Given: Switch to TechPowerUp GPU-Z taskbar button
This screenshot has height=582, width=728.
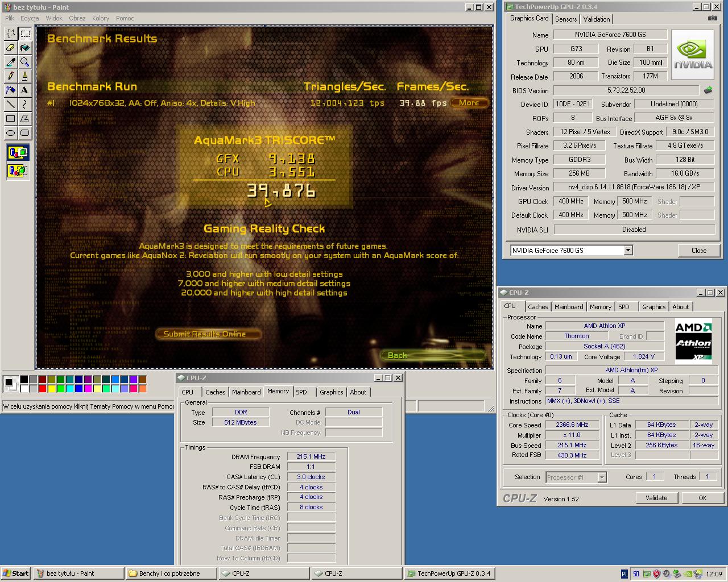Looking at the screenshot, I should 449,573.
